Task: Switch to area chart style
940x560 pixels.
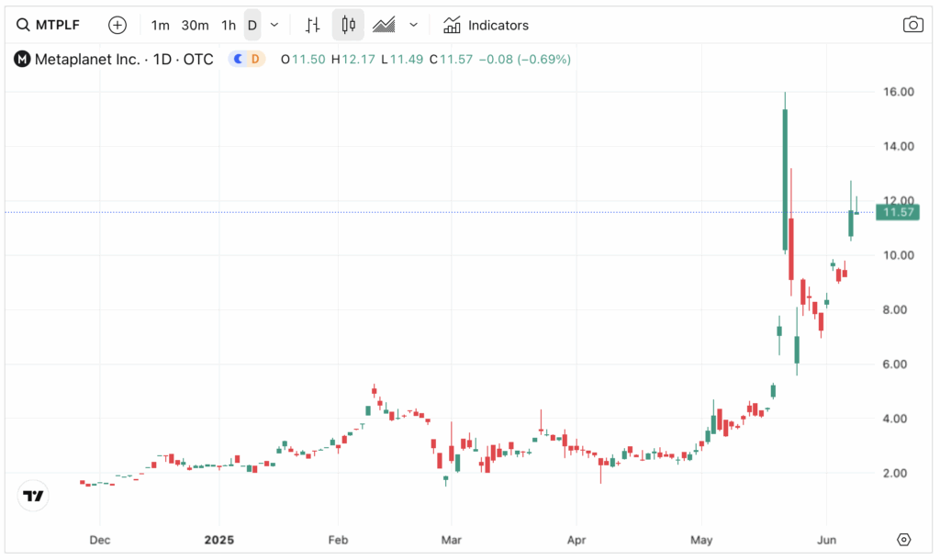Action: [384, 25]
